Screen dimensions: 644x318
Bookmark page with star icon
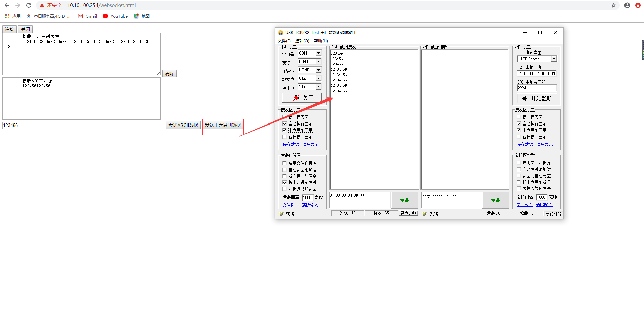pos(613,5)
